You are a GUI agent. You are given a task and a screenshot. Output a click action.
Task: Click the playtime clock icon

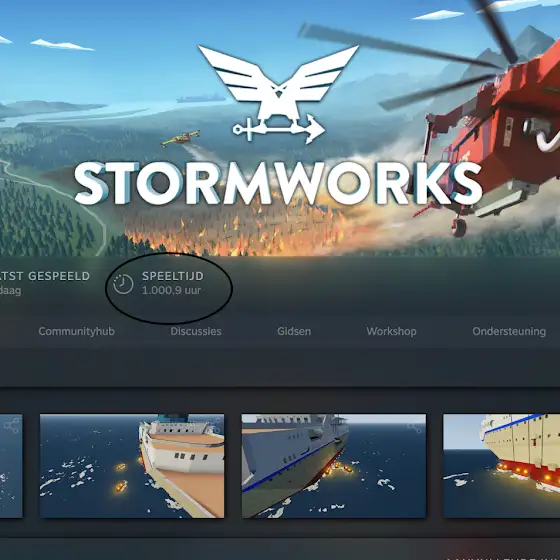[x=123, y=284]
